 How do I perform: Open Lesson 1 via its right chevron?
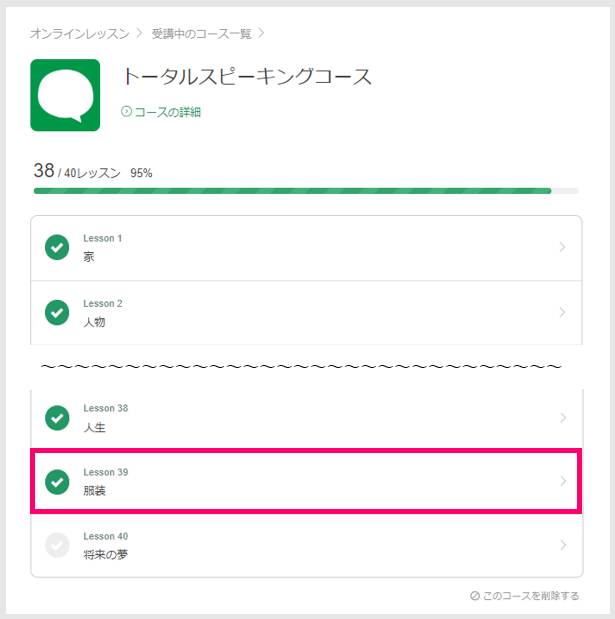[x=562, y=247]
